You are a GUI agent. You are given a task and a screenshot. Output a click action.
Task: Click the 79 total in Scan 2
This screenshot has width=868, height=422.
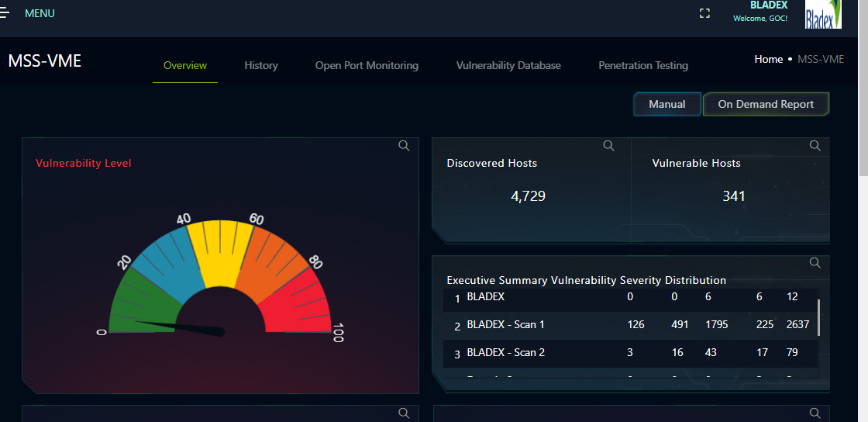(x=791, y=352)
